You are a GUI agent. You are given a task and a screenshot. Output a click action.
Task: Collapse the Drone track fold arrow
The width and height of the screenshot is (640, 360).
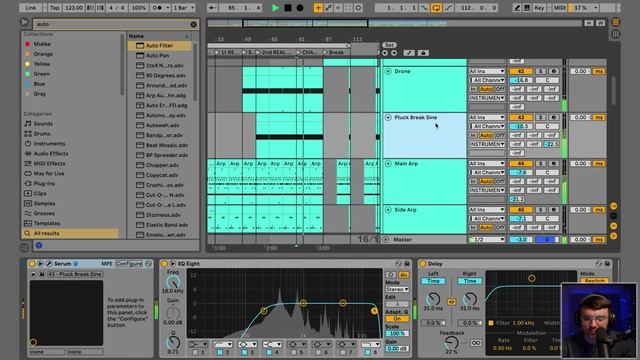point(388,71)
